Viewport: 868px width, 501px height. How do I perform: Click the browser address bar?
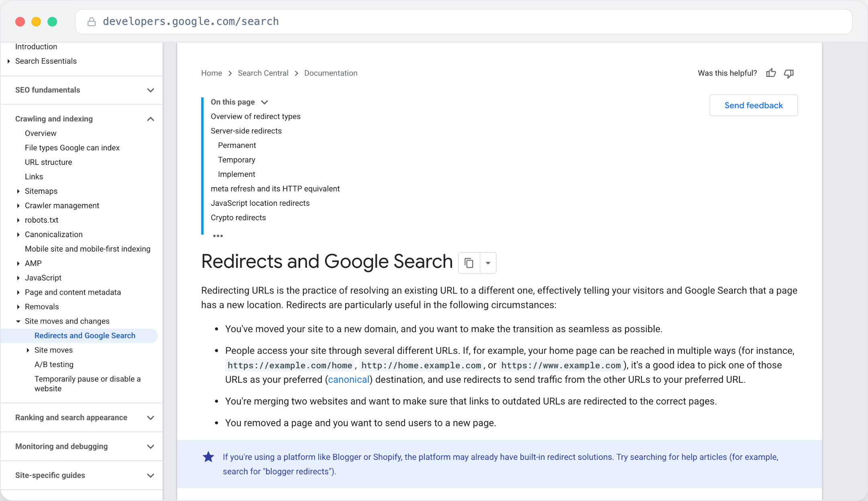(464, 22)
